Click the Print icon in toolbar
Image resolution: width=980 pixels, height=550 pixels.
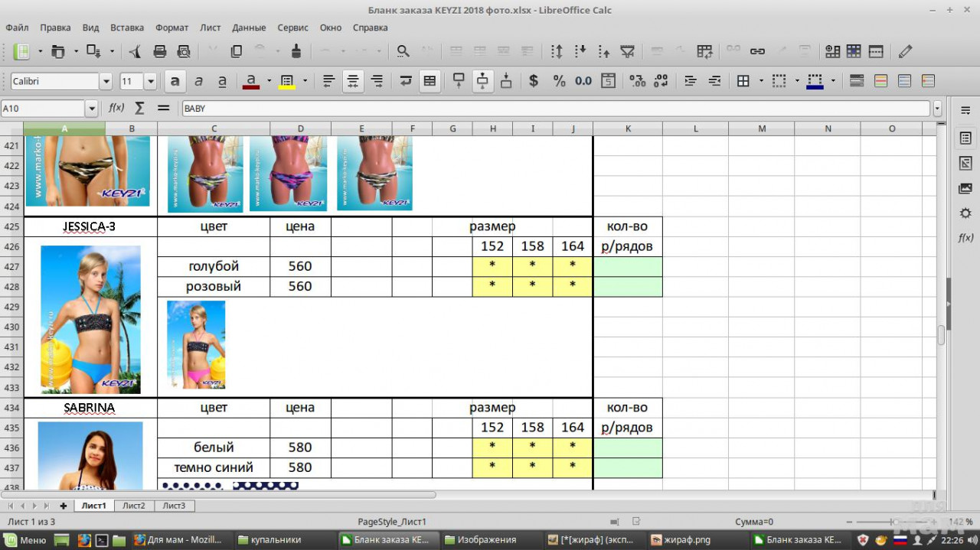(160, 51)
